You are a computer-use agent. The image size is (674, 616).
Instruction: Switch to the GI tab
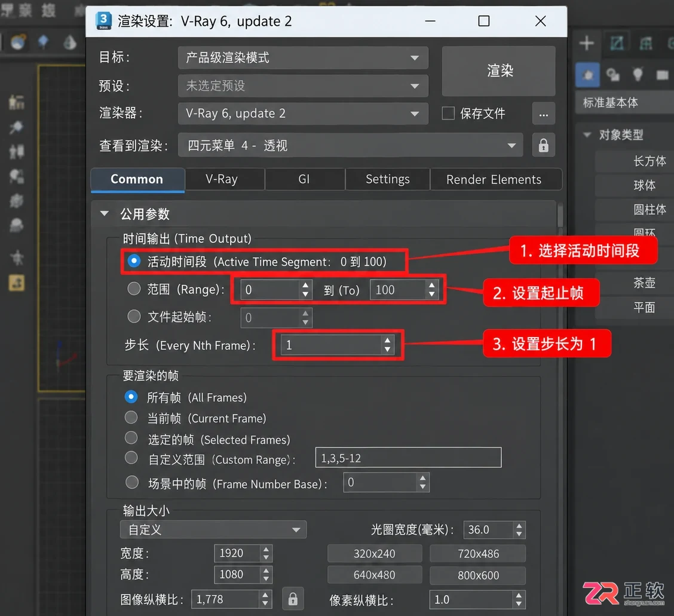coord(304,179)
